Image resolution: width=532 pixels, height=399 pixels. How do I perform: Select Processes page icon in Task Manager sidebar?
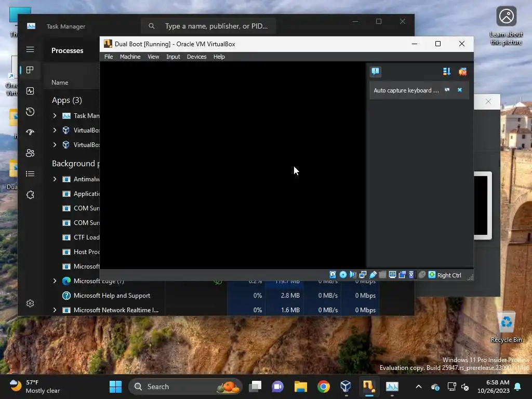[x=30, y=70]
